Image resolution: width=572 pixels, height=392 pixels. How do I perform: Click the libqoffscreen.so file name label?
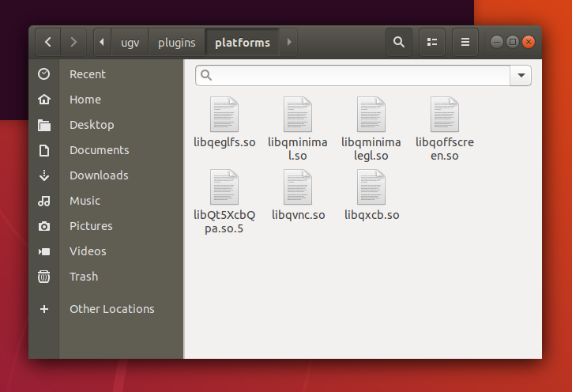point(444,149)
